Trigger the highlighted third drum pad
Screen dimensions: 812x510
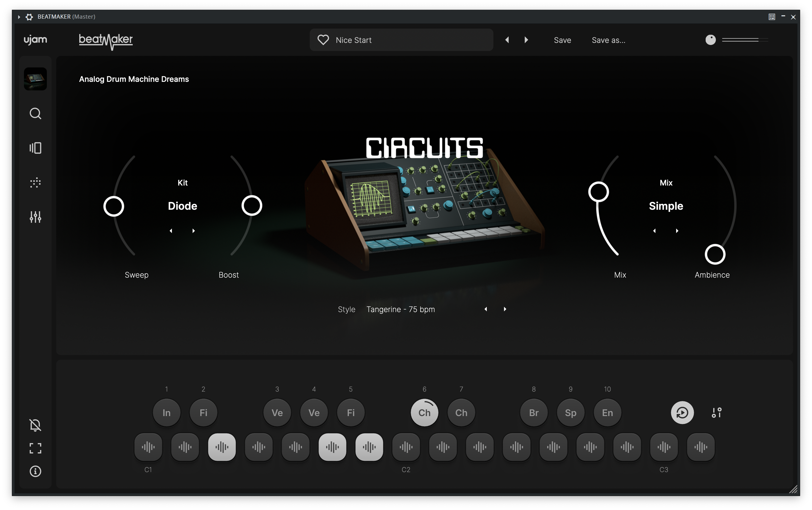(222, 447)
